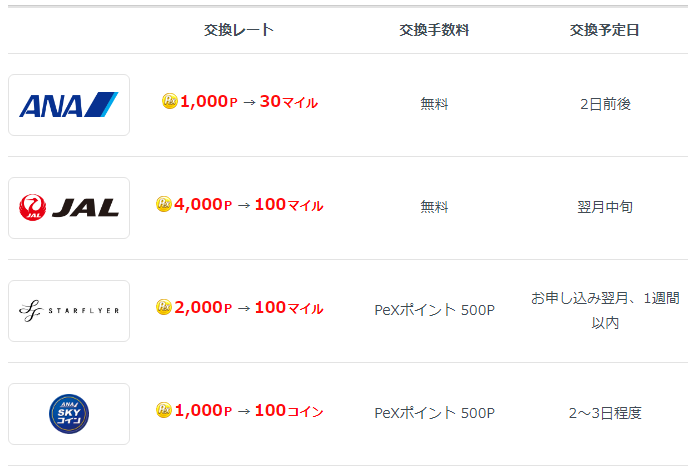
Task: Select the Starflyer logo tile
Action: pyautogui.click(x=69, y=311)
